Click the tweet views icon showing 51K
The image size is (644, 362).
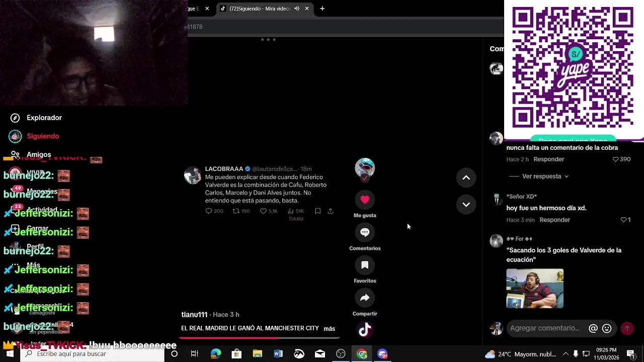coord(291,211)
